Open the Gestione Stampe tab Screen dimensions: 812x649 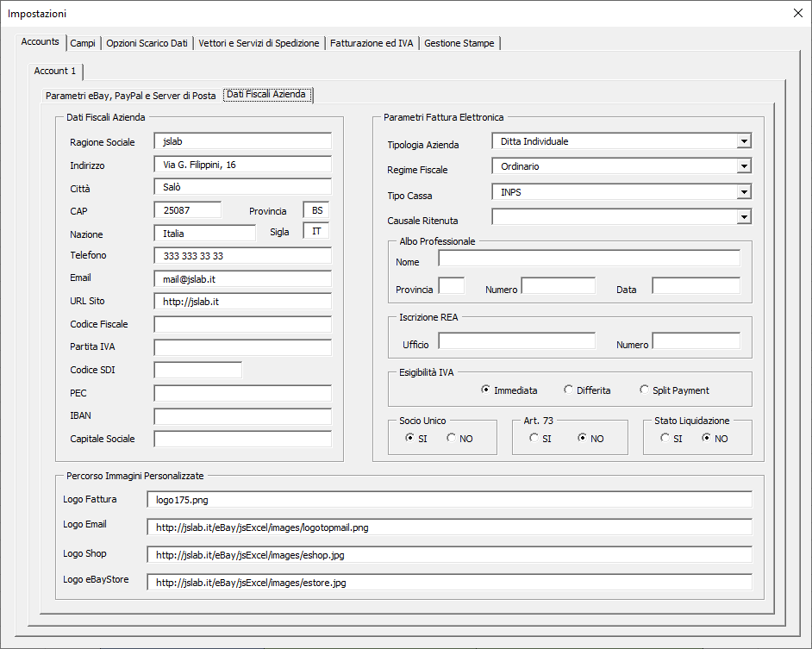point(459,43)
